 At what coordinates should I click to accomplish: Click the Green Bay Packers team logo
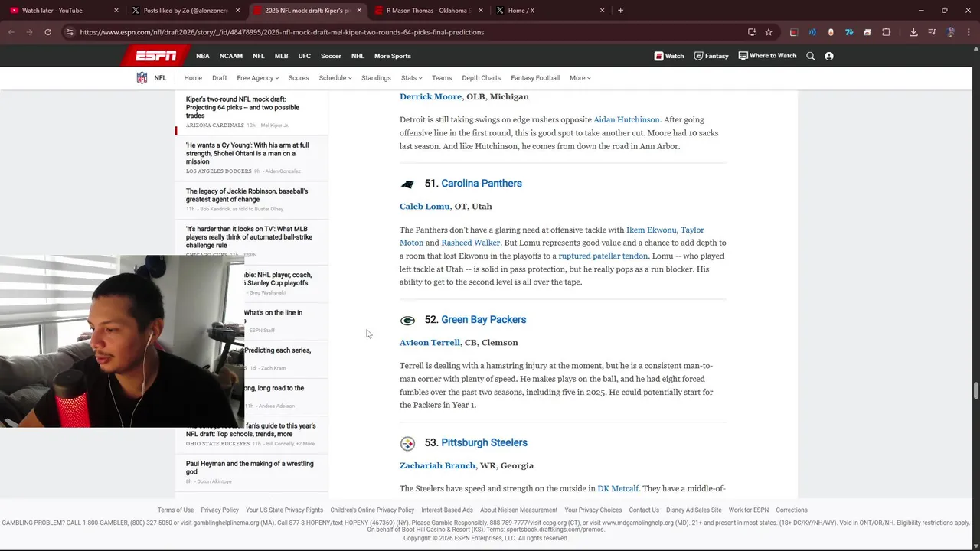click(407, 321)
